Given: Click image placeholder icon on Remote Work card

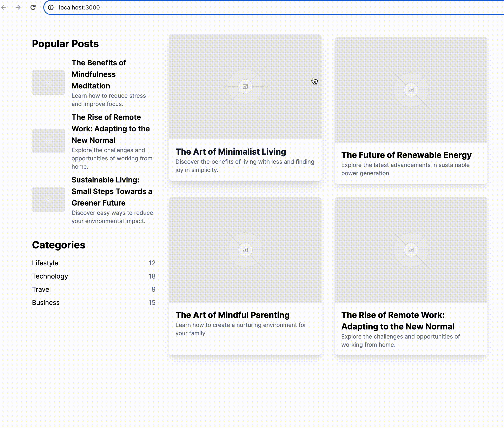Looking at the screenshot, I should (x=411, y=250).
